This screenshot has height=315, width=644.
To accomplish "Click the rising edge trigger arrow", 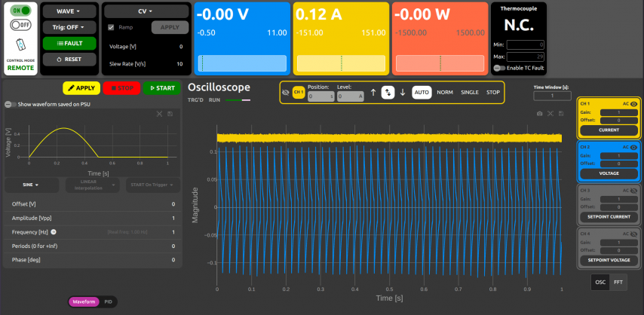I will pyautogui.click(x=373, y=93).
